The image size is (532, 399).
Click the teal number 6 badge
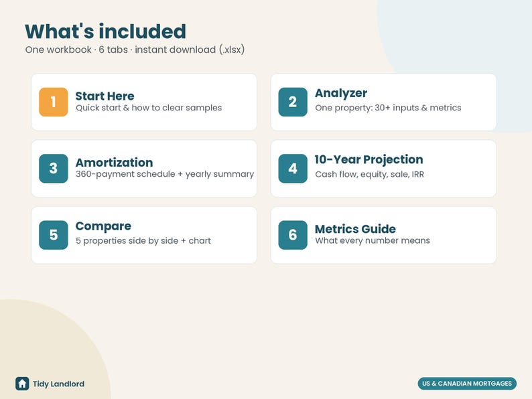293,235
